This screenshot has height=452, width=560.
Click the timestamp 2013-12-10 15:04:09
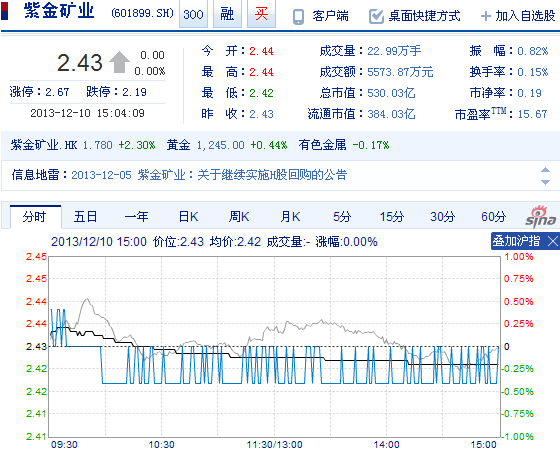pos(88,113)
